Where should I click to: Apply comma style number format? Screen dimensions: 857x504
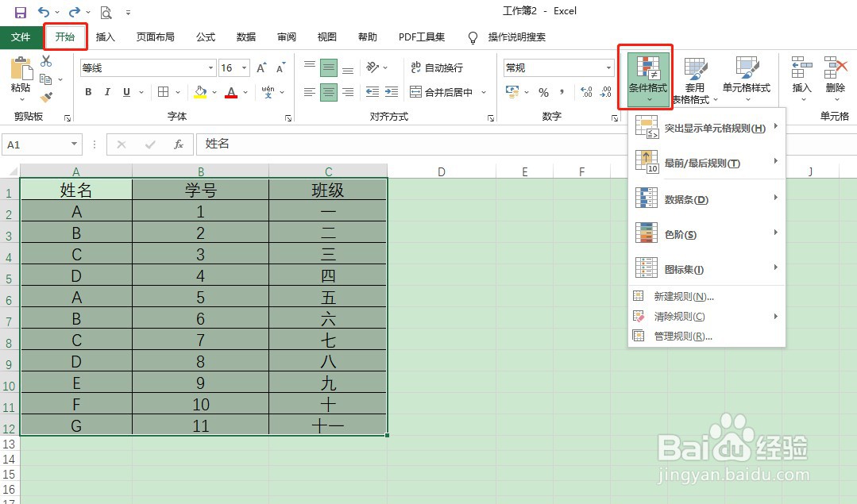click(x=562, y=92)
